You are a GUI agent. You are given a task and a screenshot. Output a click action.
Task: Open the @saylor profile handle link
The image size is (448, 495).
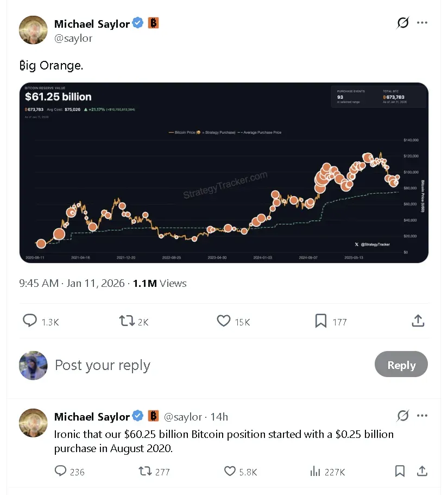73,38
